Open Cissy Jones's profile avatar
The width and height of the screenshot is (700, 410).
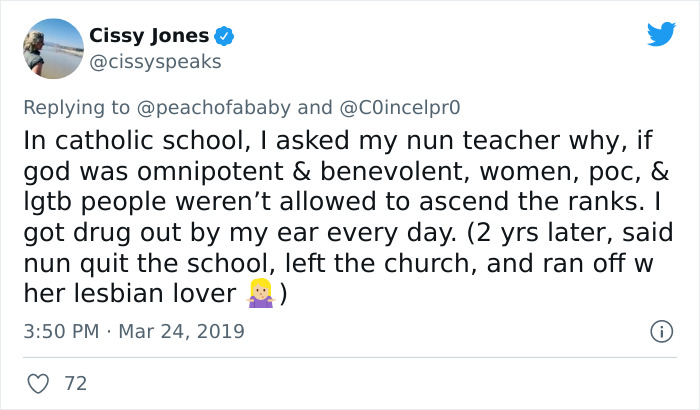51,48
